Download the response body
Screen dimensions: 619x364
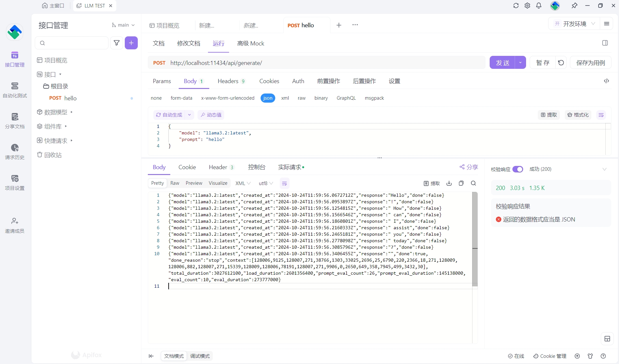[449, 183]
